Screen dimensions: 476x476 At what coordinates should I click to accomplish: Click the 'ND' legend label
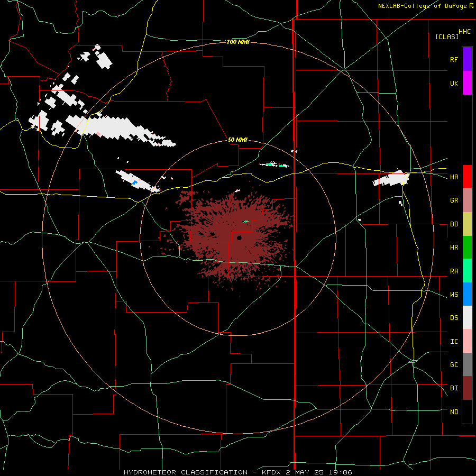click(454, 411)
